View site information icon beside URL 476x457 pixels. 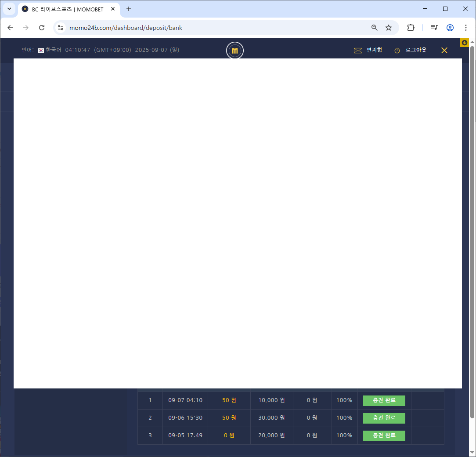[61, 28]
